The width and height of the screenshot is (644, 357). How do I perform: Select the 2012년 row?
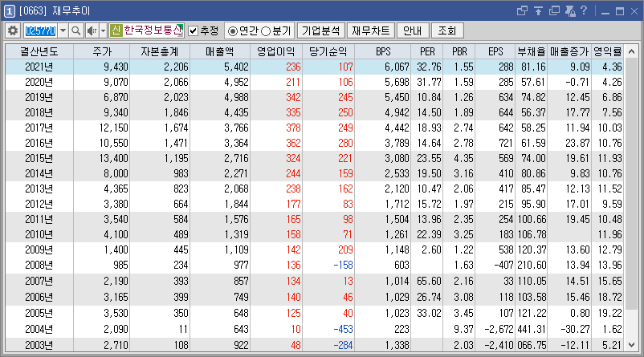[x=315, y=204]
